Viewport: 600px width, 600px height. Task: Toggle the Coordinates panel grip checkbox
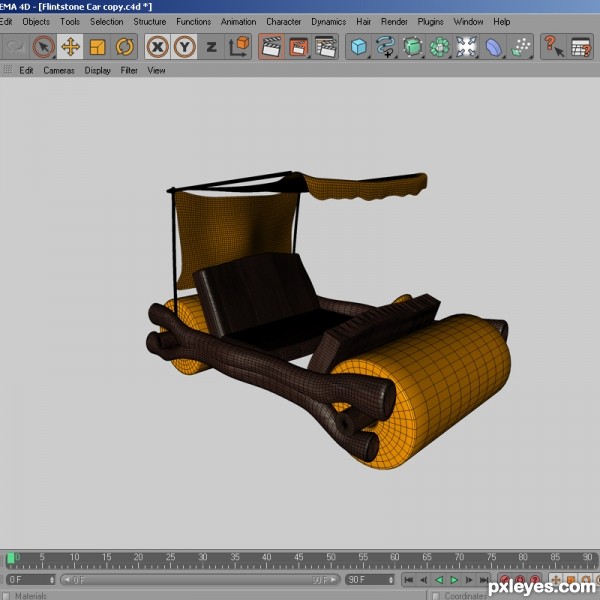(x=435, y=596)
